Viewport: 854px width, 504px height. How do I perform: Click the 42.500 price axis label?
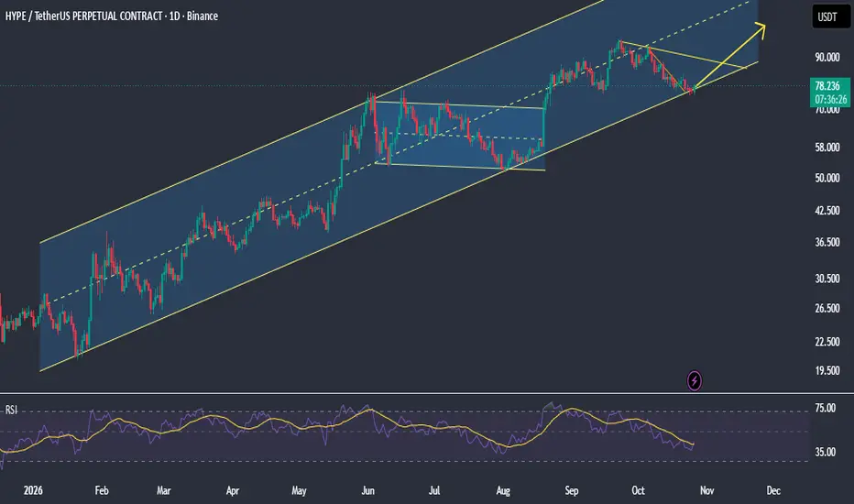(x=827, y=211)
